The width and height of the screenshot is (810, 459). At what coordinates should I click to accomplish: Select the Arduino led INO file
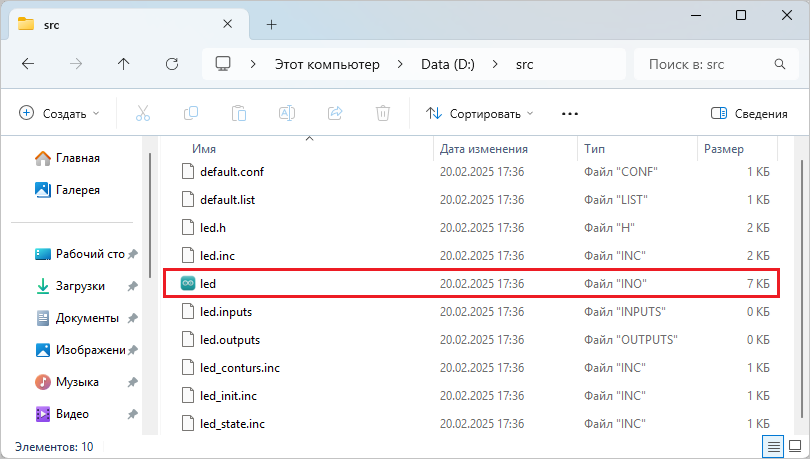pyautogui.click(x=208, y=284)
